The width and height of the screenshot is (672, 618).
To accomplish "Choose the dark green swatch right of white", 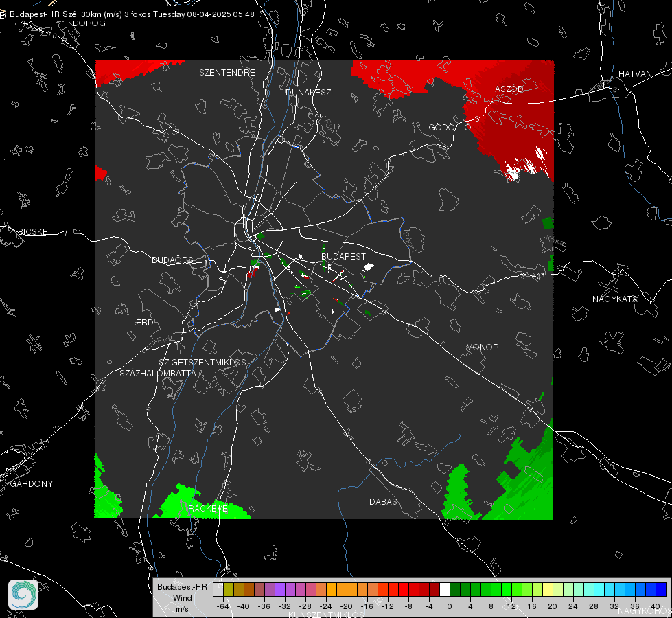I will (455, 589).
